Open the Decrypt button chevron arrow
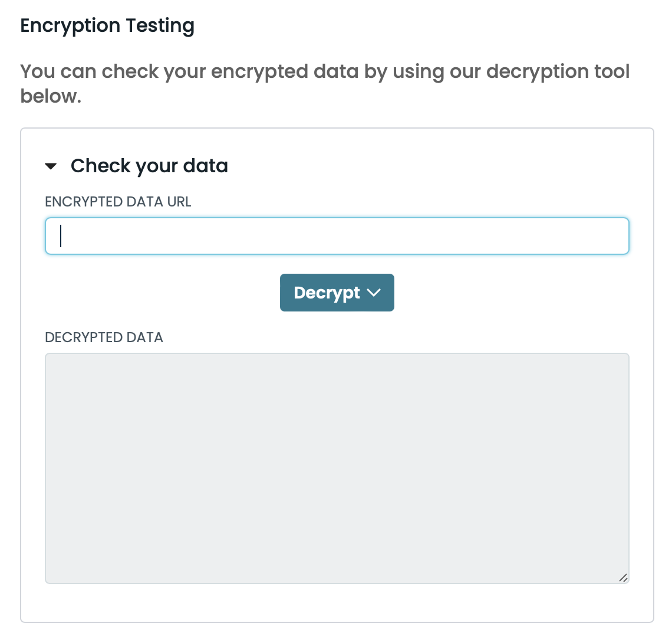This screenshot has height=643, width=672. [374, 293]
